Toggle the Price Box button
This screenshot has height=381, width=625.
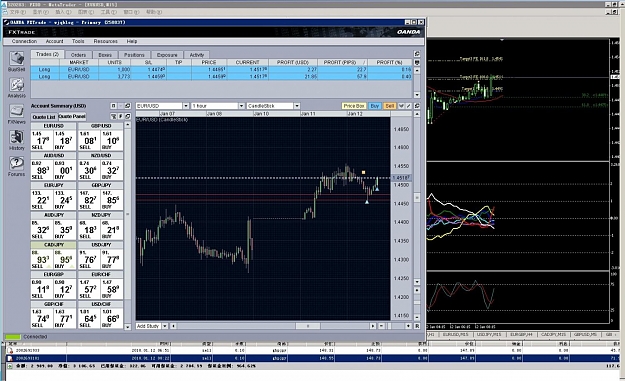pos(354,106)
